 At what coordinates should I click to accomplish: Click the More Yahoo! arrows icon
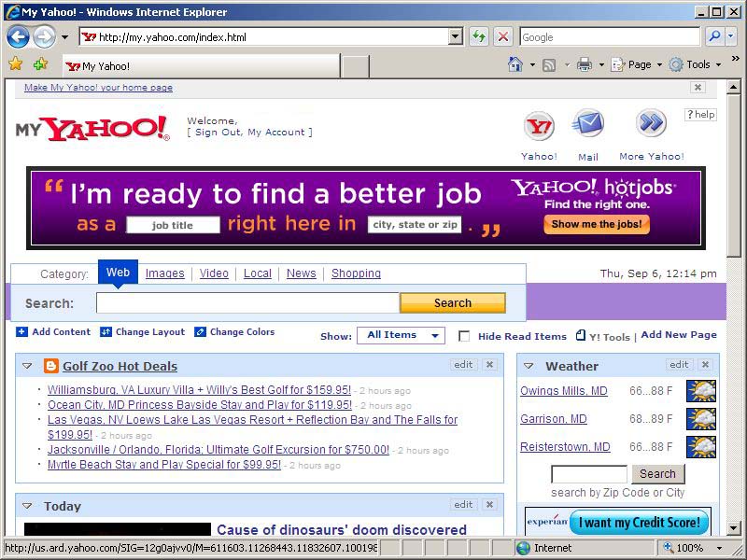click(651, 123)
